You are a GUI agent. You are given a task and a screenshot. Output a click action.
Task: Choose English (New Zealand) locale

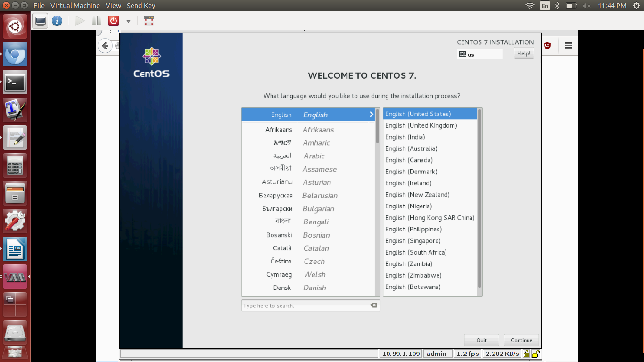pyautogui.click(x=430, y=195)
